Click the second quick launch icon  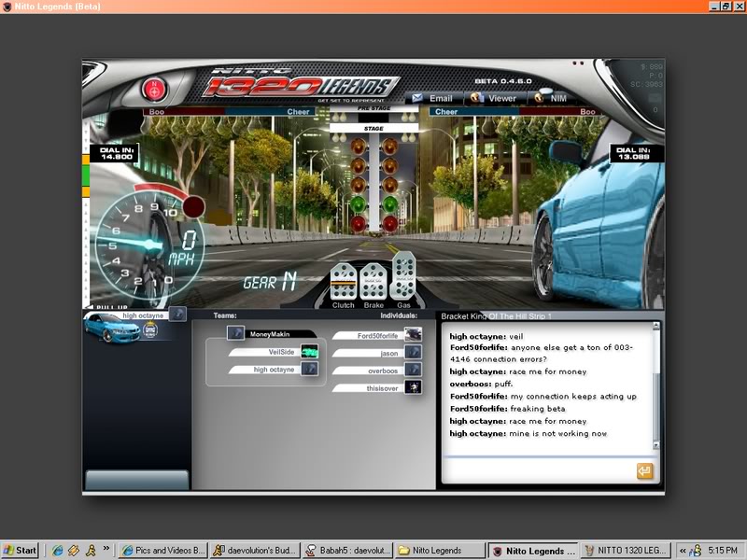tap(74, 551)
